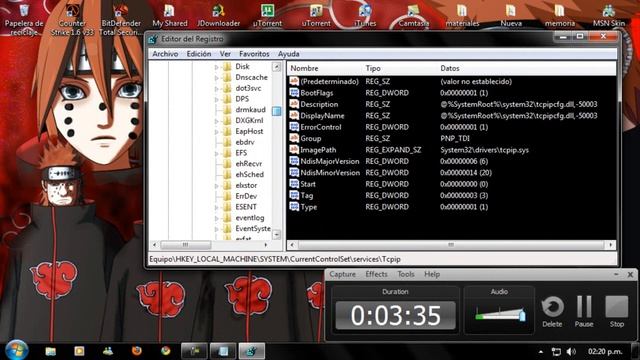The image size is (640, 360).
Task: Click the tree pane scroll down arrow
Action: click(276, 235)
